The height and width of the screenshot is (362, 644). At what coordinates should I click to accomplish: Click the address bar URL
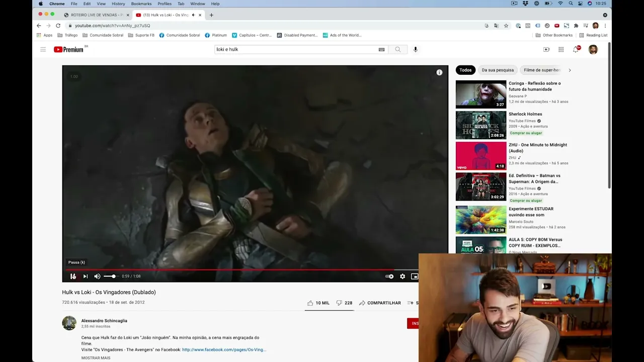(x=113, y=26)
